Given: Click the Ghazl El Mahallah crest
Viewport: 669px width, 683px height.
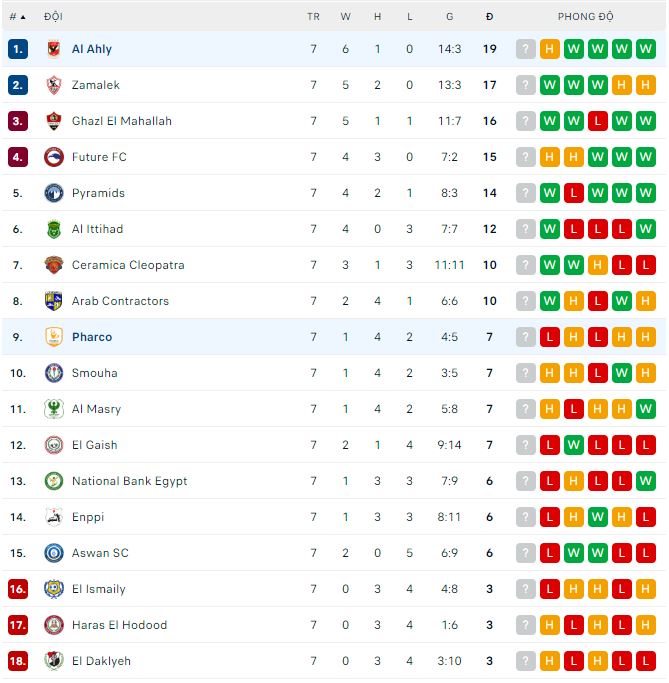Looking at the screenshot, I should (54, 121).
